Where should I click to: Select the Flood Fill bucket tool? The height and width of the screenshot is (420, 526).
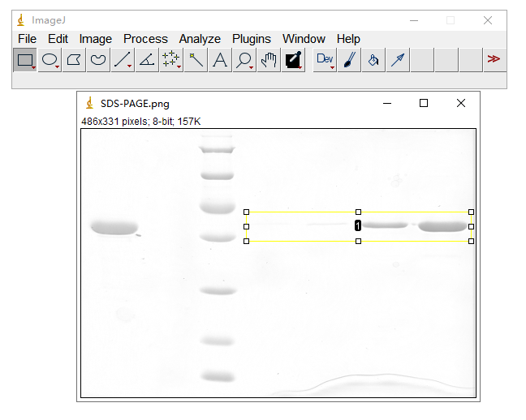coord(373,59)
